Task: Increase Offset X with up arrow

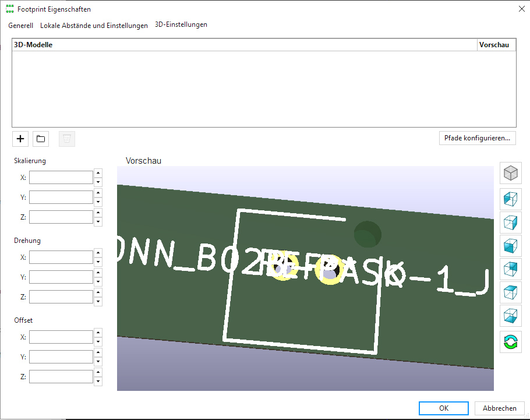Action: tap(98, 333)
